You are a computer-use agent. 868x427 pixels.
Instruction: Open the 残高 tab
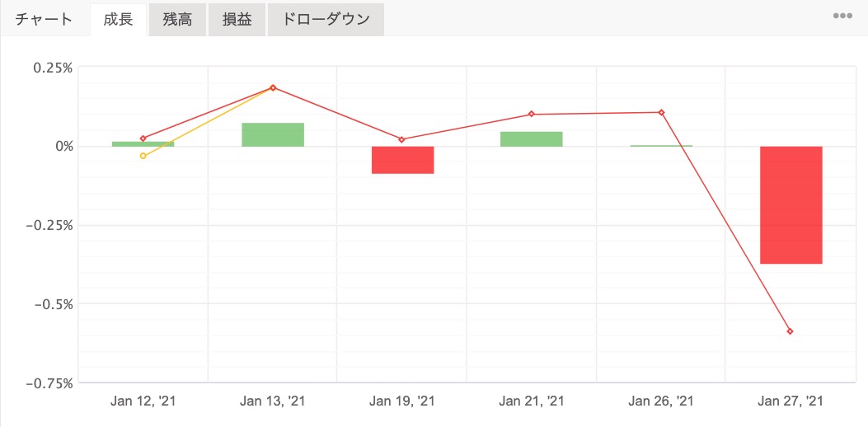[177, 20]
